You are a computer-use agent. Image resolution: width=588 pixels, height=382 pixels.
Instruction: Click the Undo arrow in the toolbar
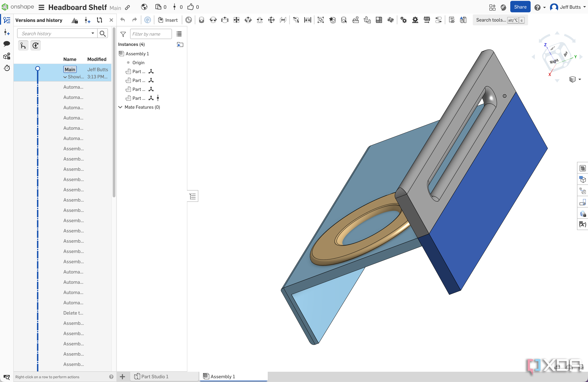pos(123,20)
